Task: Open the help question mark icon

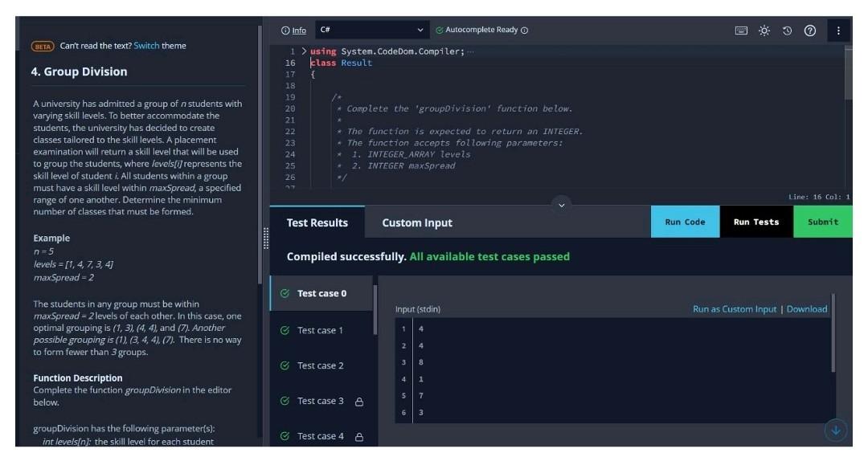Action: click(810, 31)
